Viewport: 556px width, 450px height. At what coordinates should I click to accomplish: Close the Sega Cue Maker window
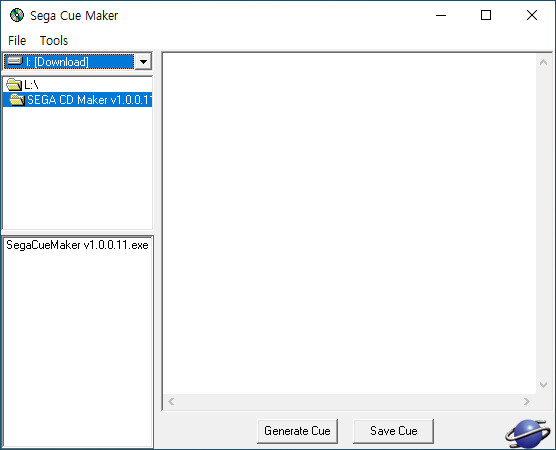[x=532, y=15]
